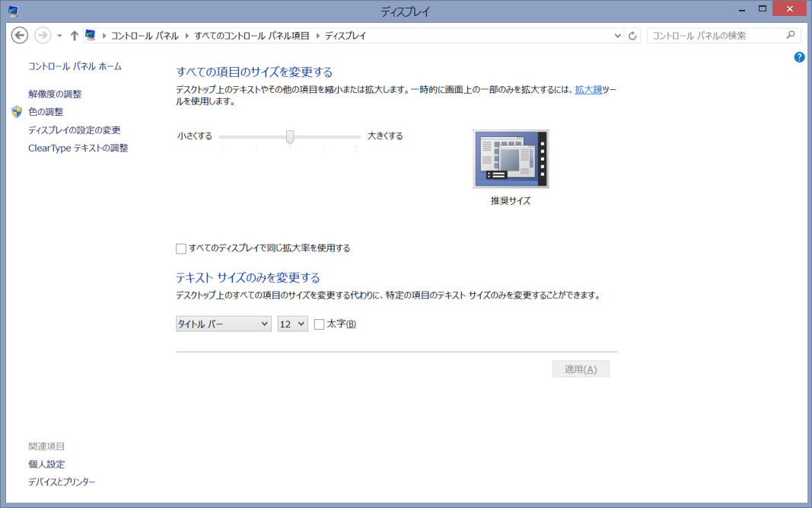Click the すべての項目のサイズを変更する heading
The height and width of the screenshot is (508, 812).
[254, 72]
